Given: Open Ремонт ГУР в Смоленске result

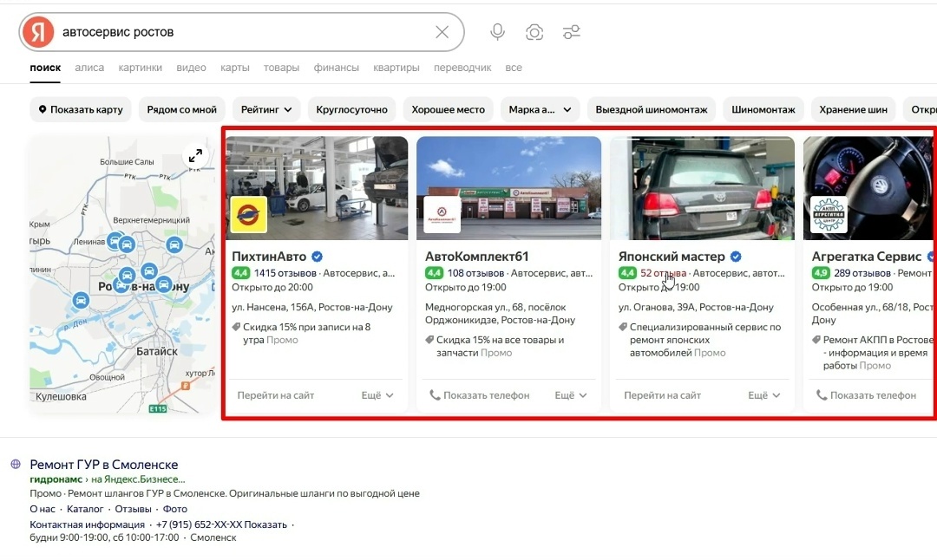Looking at the screenshot, I should tap(104, 465).
